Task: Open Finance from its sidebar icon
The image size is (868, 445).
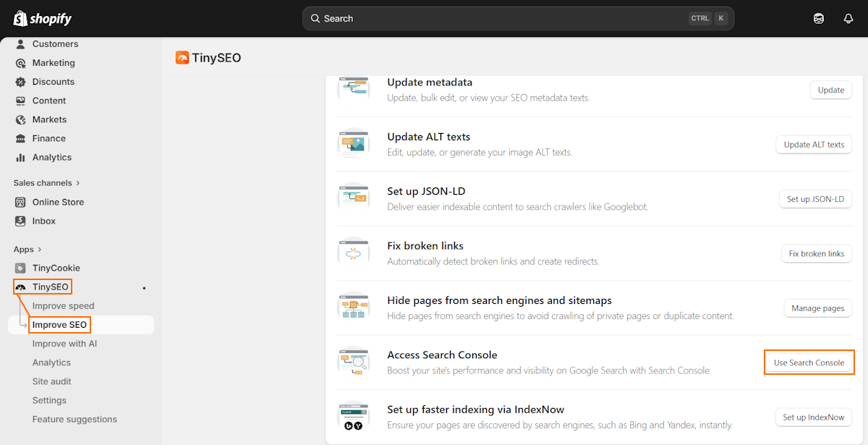Action: (x=20, y=137)
